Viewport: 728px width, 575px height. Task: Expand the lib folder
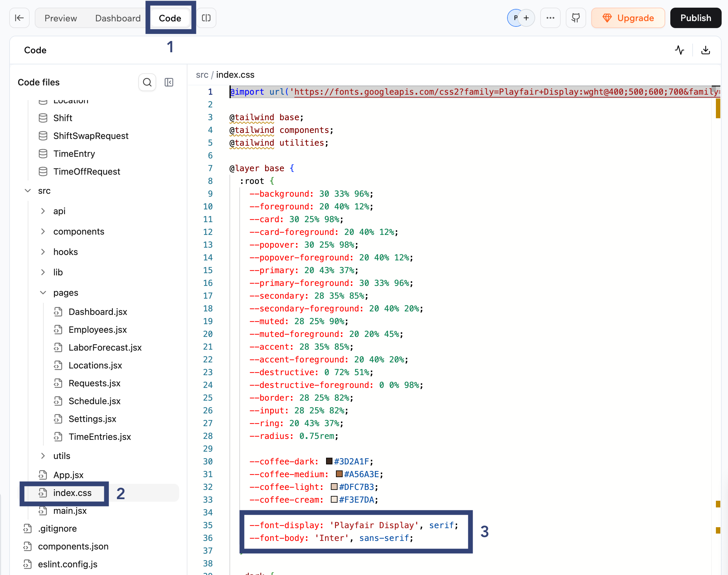(x=43, y=272)
